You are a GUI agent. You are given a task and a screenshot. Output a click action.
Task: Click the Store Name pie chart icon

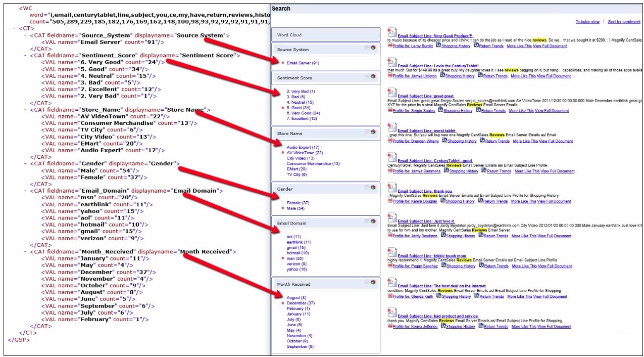tap(373, 132)
